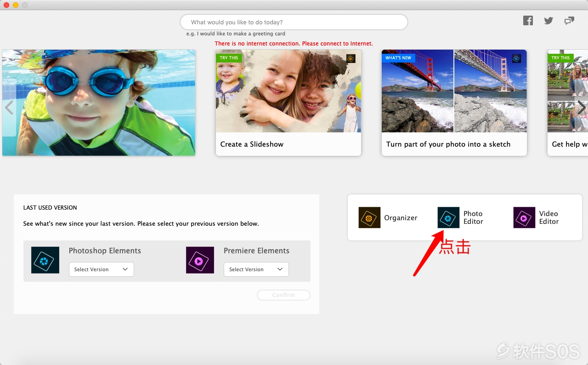Click the TRY THIS tag on the Slideshow card
588x365 pixels.
[x=229, y=58]
